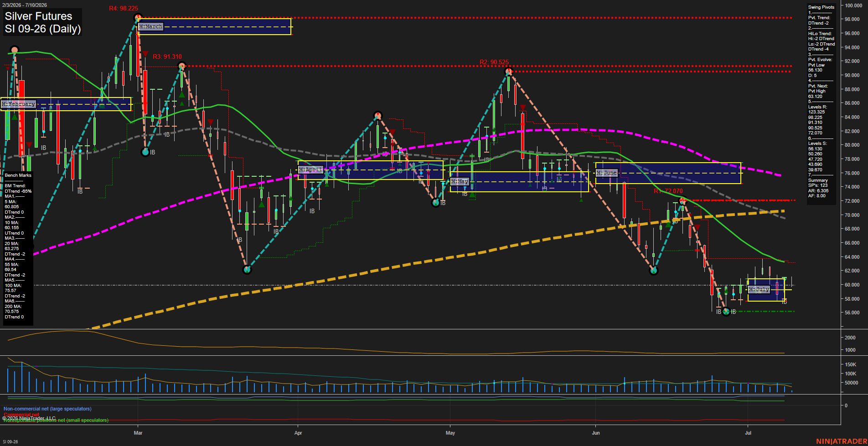Viewport: 868px width, 446px height.
Task: Click the 'R3: 91.310' resistance label
Action: click(x=167, y=57)
